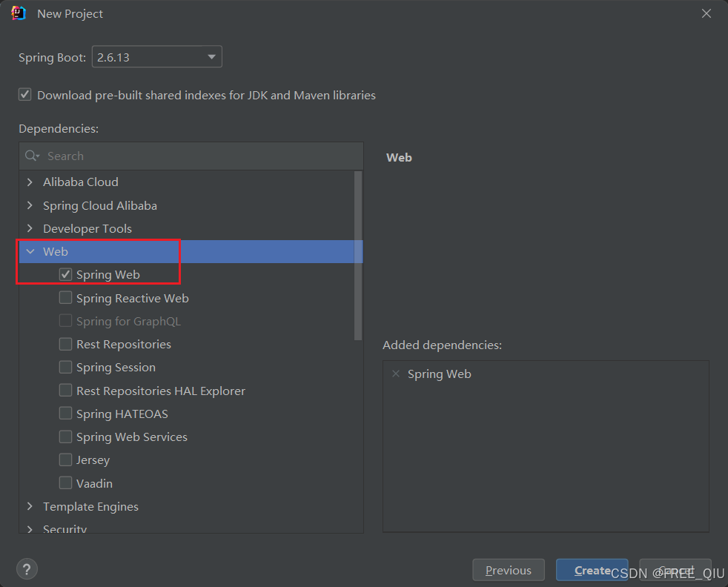728x587 pixels.
Task: Click the grayed Spring for GraphQL checkbox
Action: pyautogui.click(x=65, y=321)
